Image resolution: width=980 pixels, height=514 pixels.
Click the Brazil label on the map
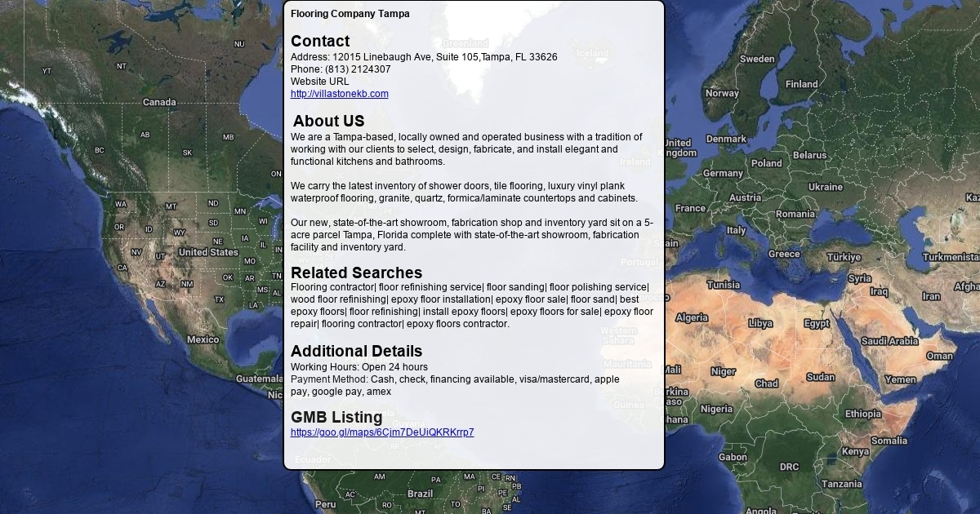420,494
